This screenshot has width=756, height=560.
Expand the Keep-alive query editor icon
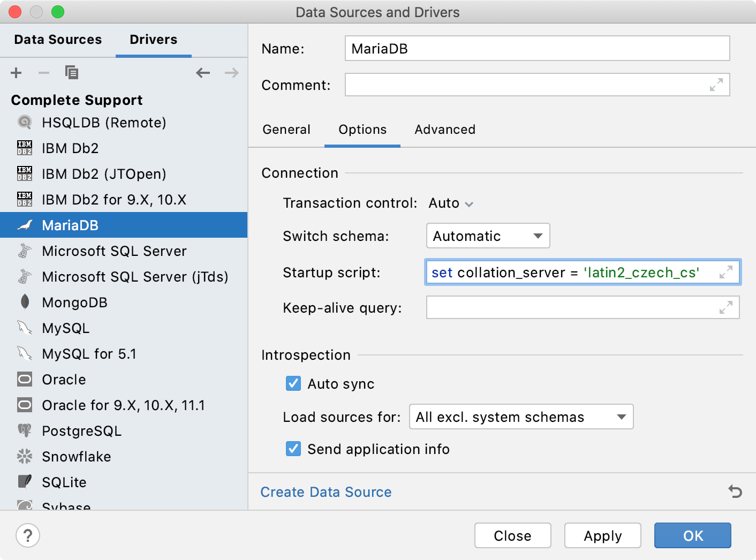tap(726, 307)
